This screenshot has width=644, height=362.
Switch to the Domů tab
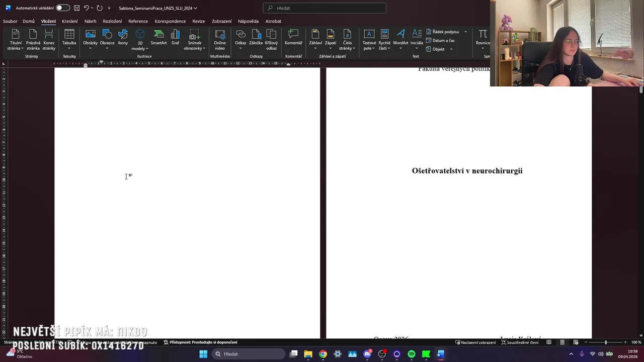click(x=29, y=21)
